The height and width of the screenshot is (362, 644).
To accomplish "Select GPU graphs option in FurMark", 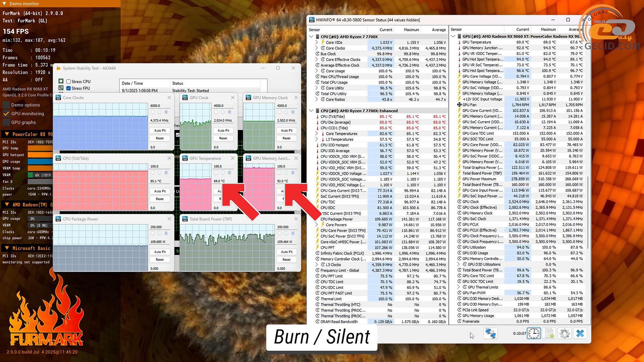I will pyautogui.click(x=23, y=122).
